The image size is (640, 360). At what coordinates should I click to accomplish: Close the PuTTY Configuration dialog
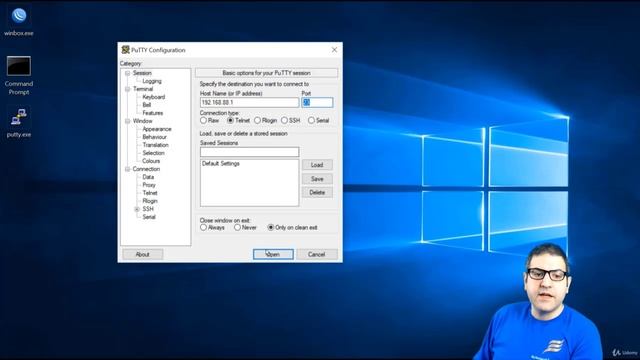334,50
